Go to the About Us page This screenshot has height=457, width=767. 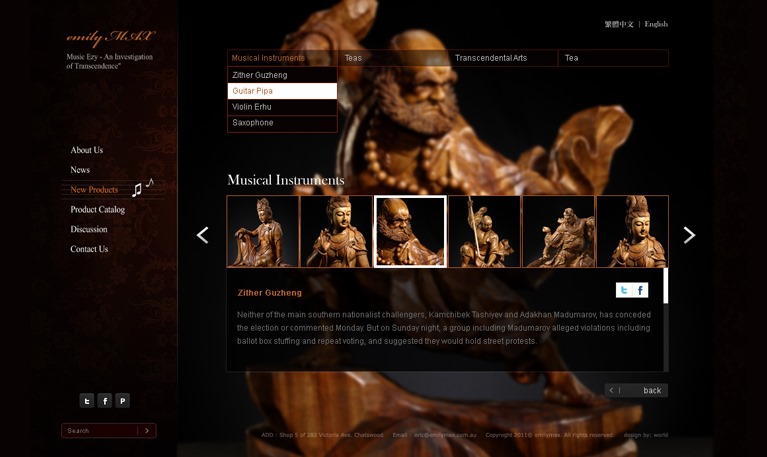click(x=87, y=150)
